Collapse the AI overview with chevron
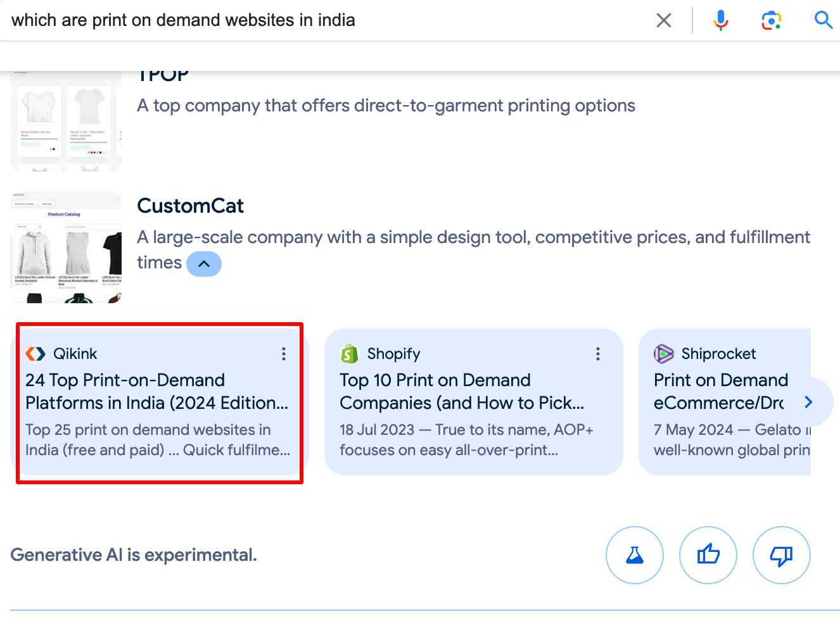The width and height of the screenshot is (840, 633). tap(204, 264)
